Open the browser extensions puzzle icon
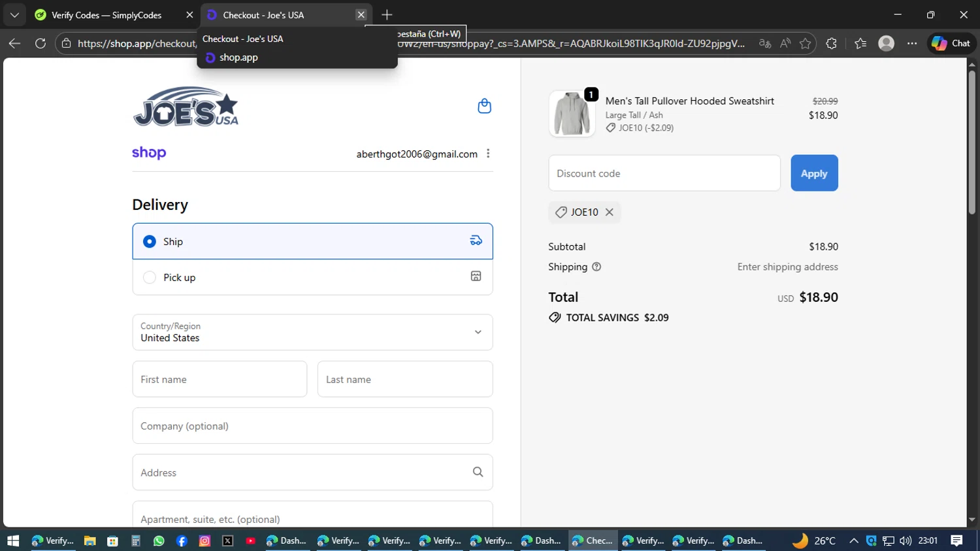Image resolution: width=980 pixels, height=551 pixels. click(x=831, y=43)
